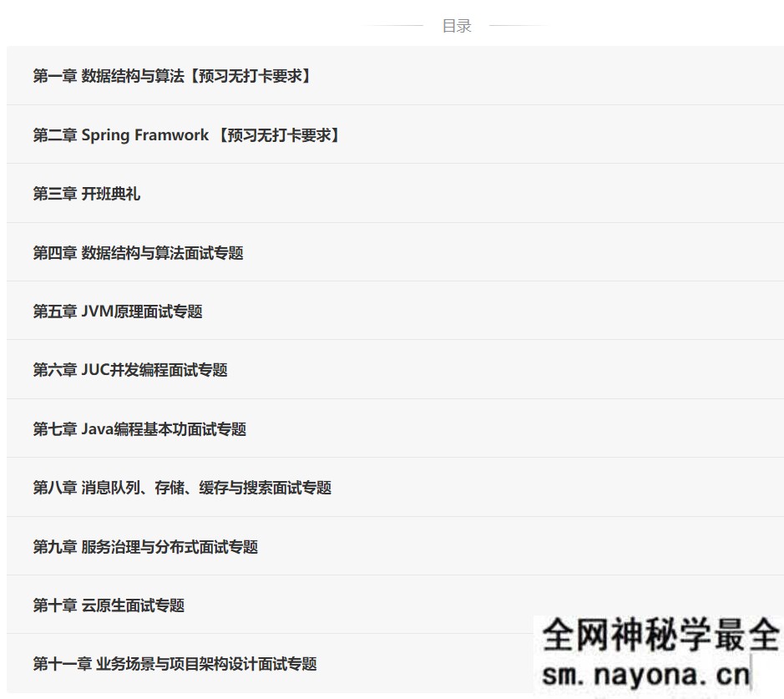This screenshot has width=784, height=699.
Task: Select the 第三章 开班典礼 row
Action: pos(395,194)
